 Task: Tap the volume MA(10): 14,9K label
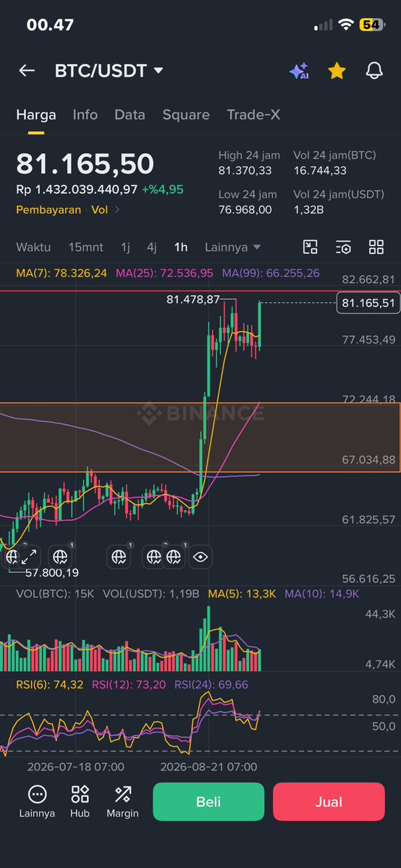(x=322, y=594)
